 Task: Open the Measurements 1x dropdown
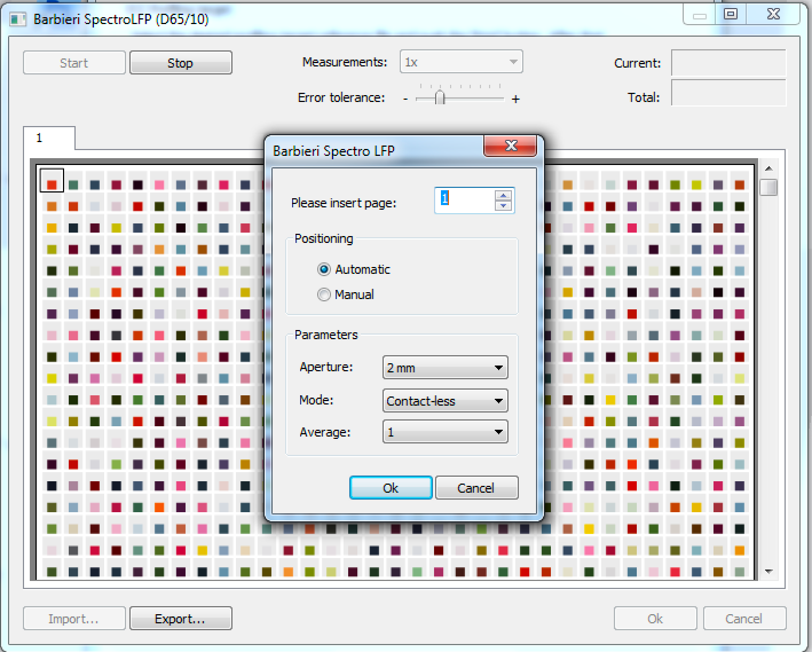461,62
